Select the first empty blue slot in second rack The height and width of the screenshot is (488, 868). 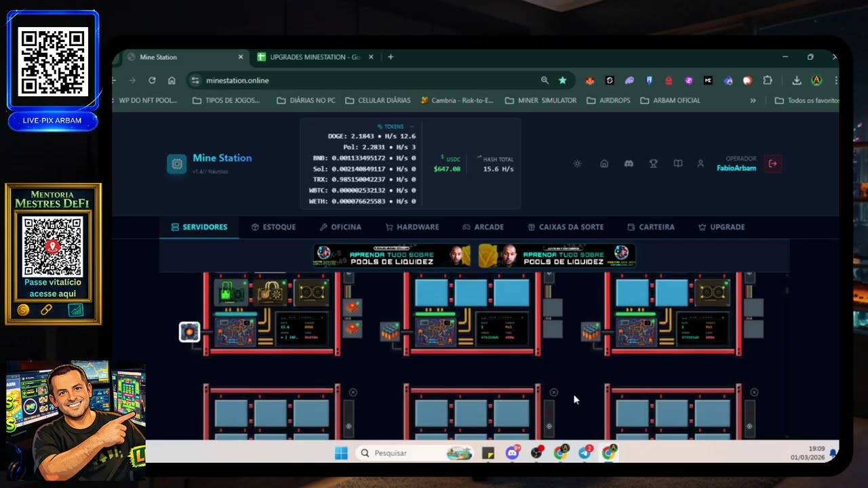(x=431, y=293)
